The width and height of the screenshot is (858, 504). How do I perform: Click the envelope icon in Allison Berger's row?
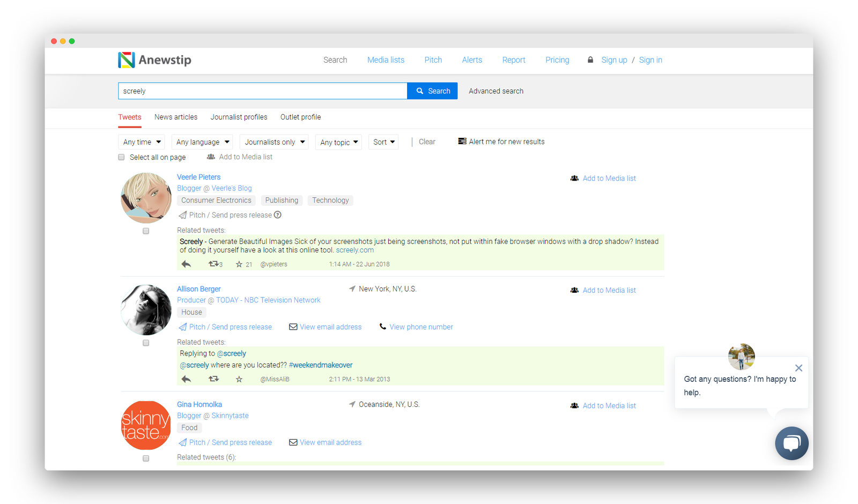pos(293,327)
